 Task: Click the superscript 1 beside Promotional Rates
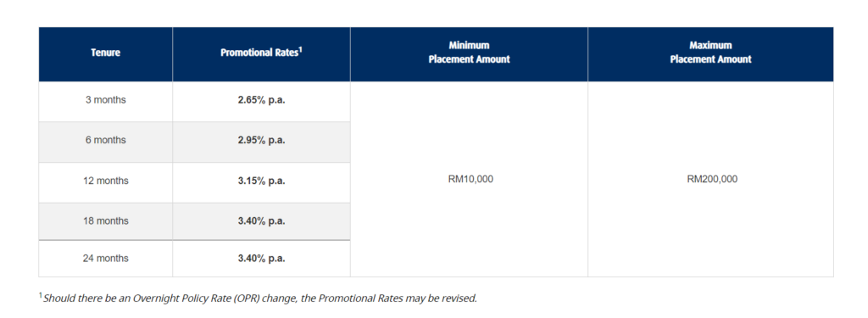pos(300,50)
